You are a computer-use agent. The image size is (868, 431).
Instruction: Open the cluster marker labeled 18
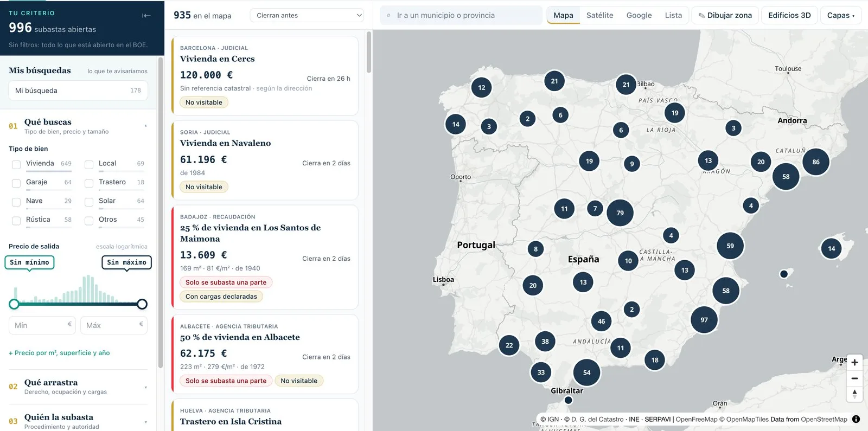[655, 360]
